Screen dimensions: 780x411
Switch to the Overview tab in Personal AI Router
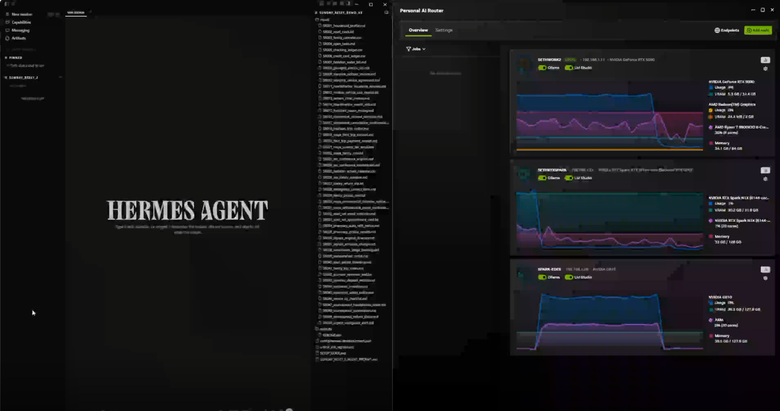(x=418, y=30)
